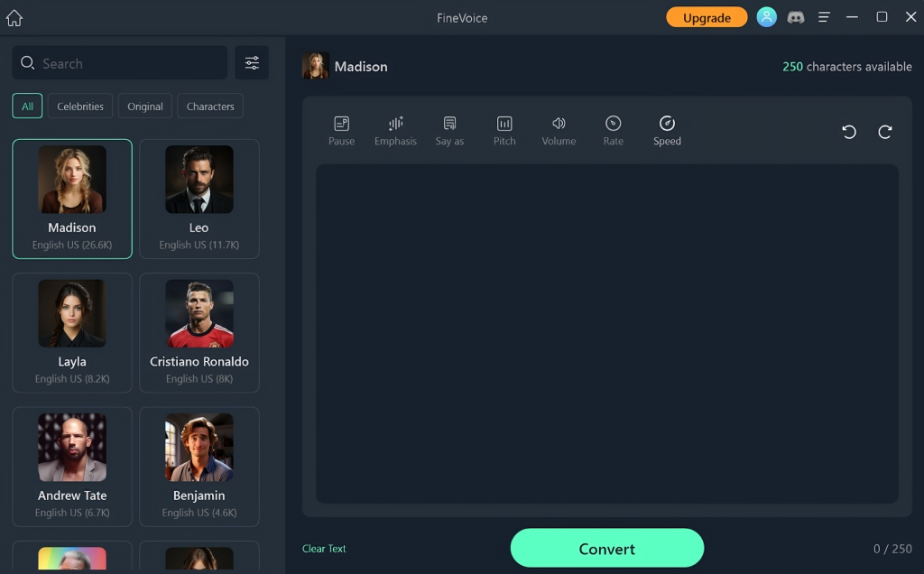The image size is (924, 574).
Task: Open the Discord community link
Action: coord(796,17)
